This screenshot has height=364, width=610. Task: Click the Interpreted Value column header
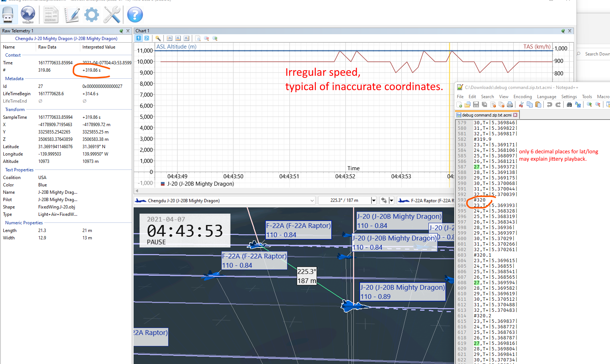point(99,47)
